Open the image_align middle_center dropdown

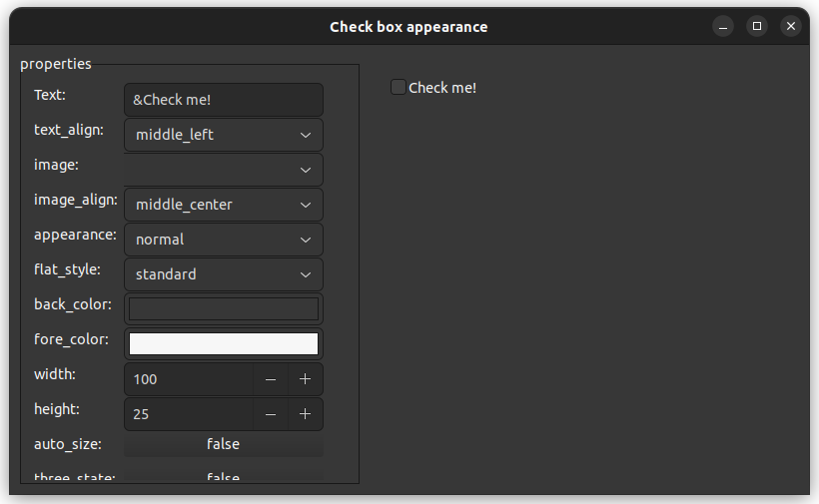click(x=223, y=205)
